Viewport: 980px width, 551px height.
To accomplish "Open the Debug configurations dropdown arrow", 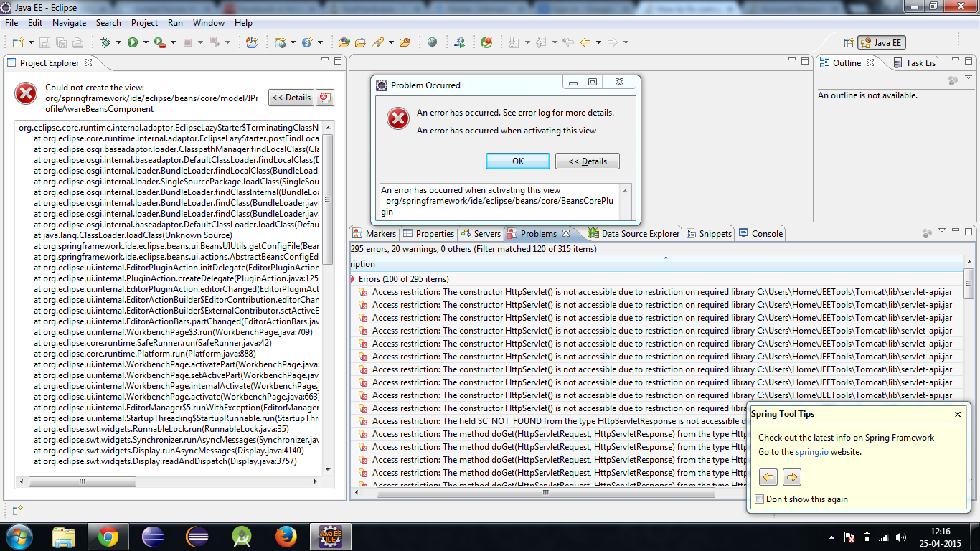I will [118, 42].
